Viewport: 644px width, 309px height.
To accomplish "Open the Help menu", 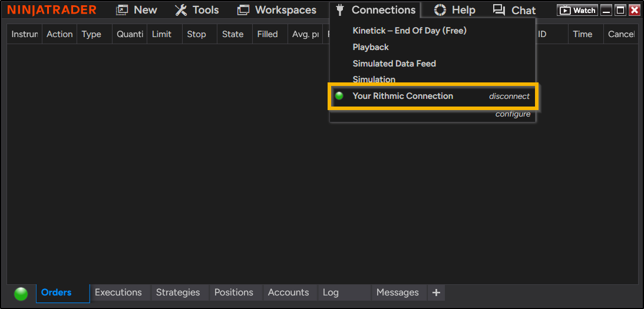I will point(454,10).
